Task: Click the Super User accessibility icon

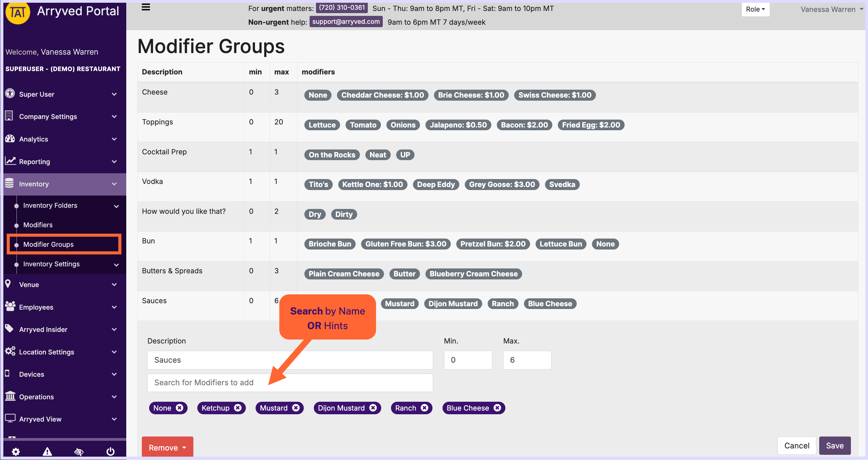Action: 10,94
